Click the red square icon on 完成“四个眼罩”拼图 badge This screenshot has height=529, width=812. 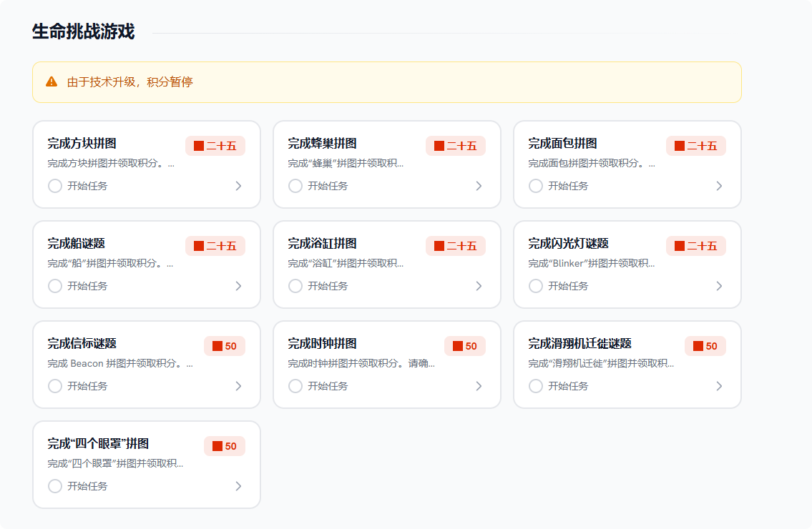(x=217, y=445)
